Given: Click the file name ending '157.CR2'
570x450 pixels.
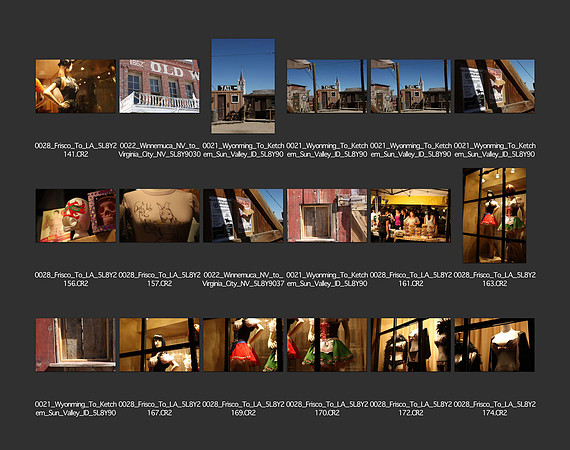Looking at the screenshot, I should (x=159, y=279).
